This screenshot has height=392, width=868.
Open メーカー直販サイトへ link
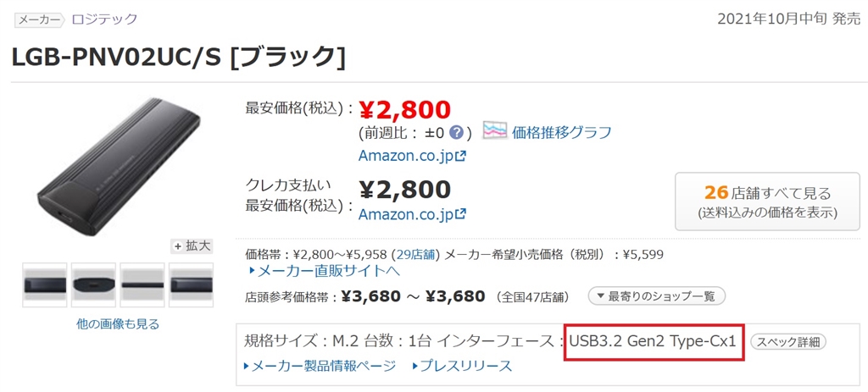click(x=324, y=271)
